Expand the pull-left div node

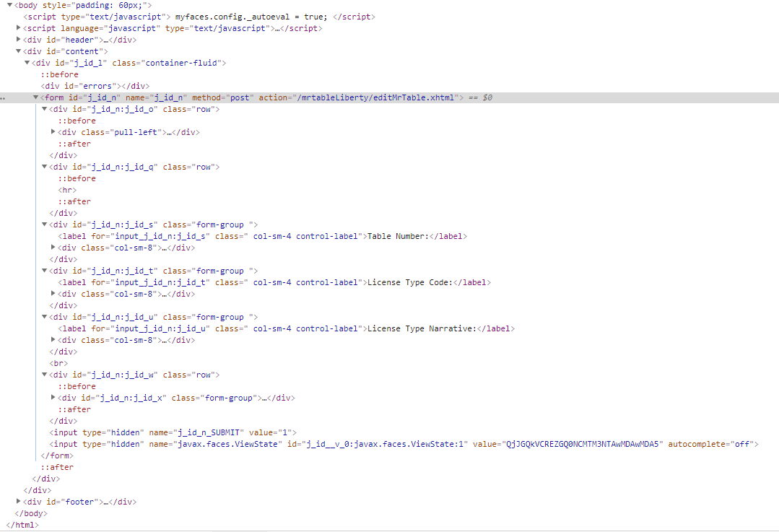click(53, 131)
